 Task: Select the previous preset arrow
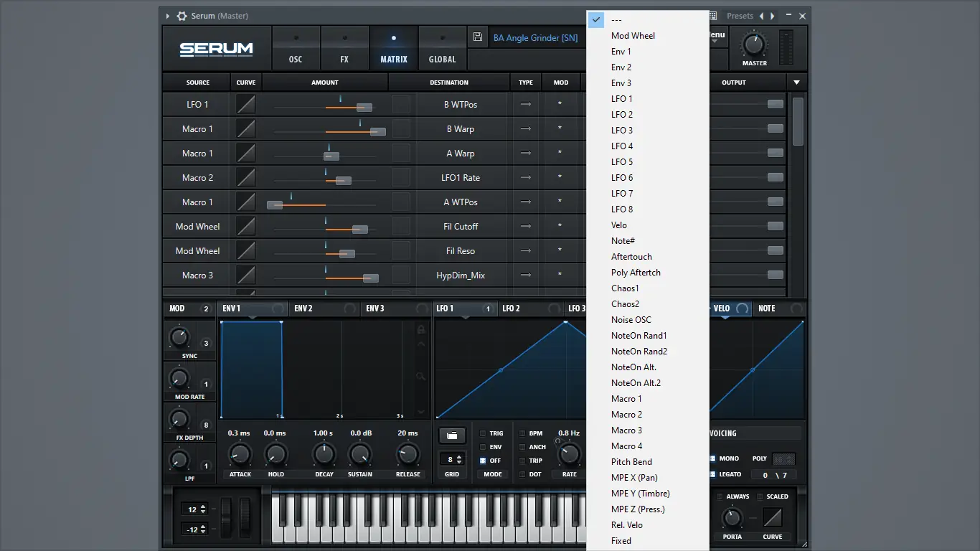click(761, 16)
